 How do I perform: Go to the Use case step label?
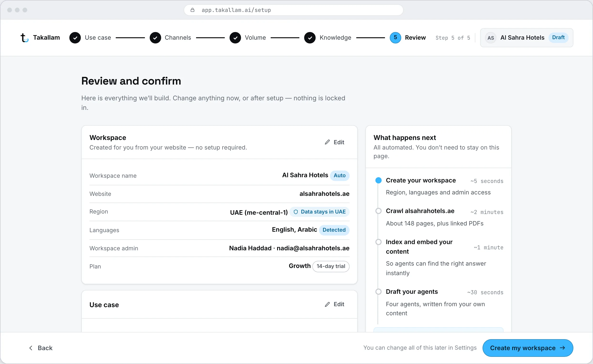pos(98,38)
